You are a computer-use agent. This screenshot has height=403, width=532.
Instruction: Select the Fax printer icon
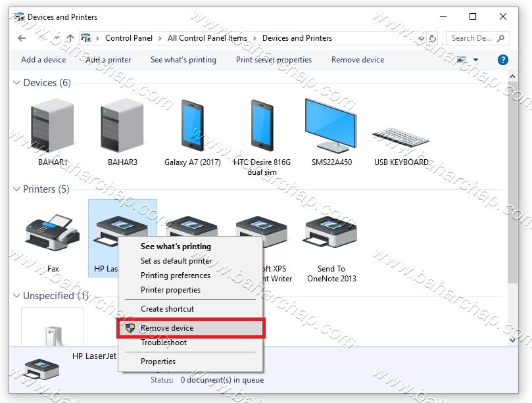pos(53,233)
